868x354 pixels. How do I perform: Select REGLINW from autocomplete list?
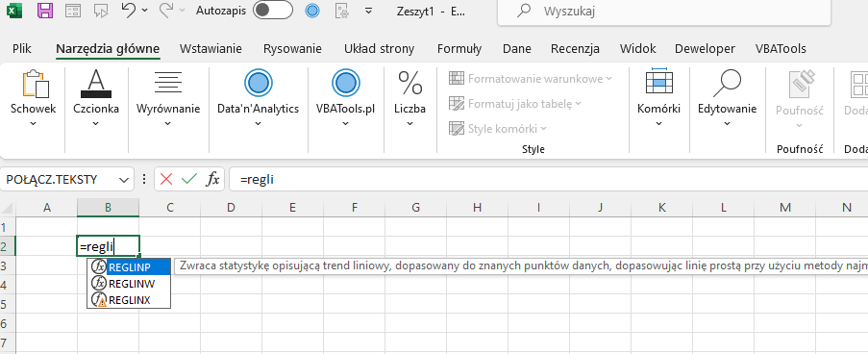tap(129, 284)
